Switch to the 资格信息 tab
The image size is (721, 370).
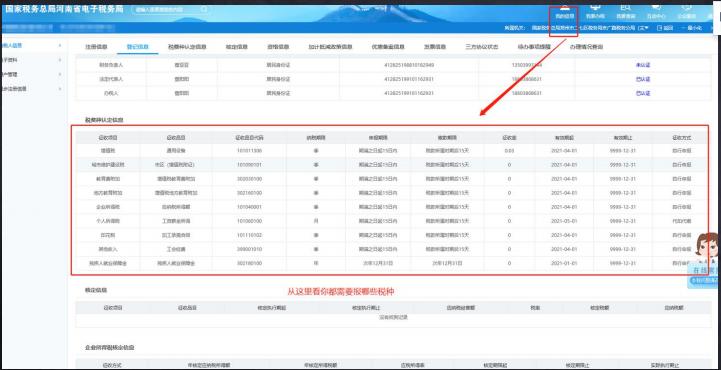(278, 47)
